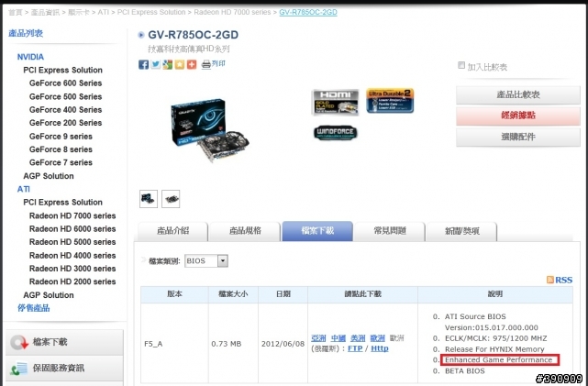Tick the 加入比較表 checkbox

point(461,65)
